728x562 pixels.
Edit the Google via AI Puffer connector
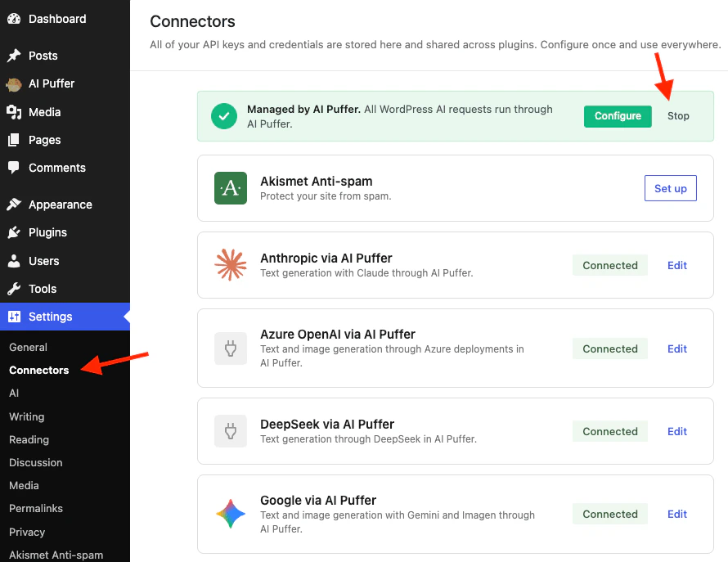pyautogui.click(x=677, y=515)
